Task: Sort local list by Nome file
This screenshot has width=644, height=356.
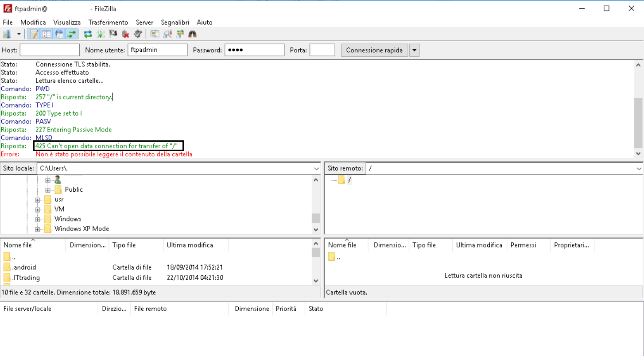Action: pyautogui.click(x=33, y=245)
